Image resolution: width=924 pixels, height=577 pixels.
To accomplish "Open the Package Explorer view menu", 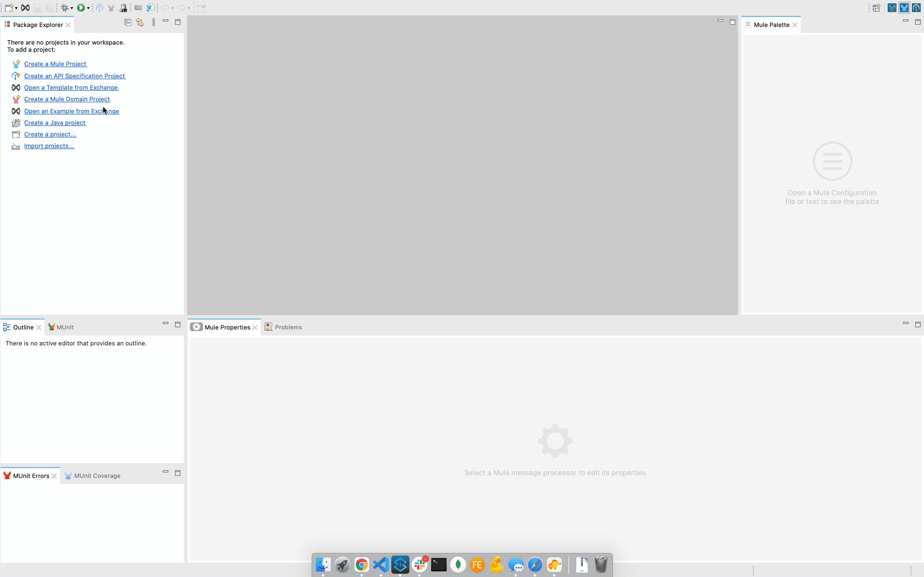I will [x=154, y=22].
